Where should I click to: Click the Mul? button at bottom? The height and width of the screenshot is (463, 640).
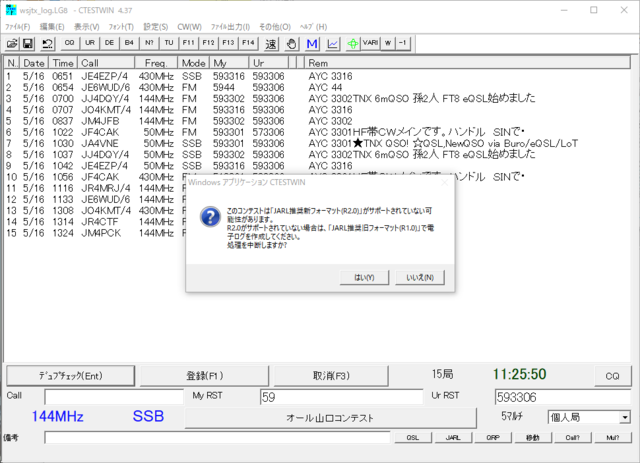point(613,438)
